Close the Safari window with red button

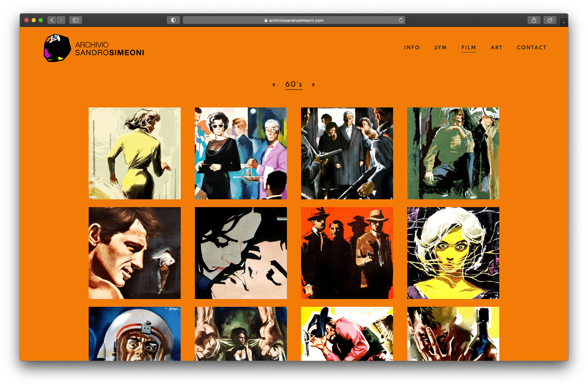coord(26,20)
